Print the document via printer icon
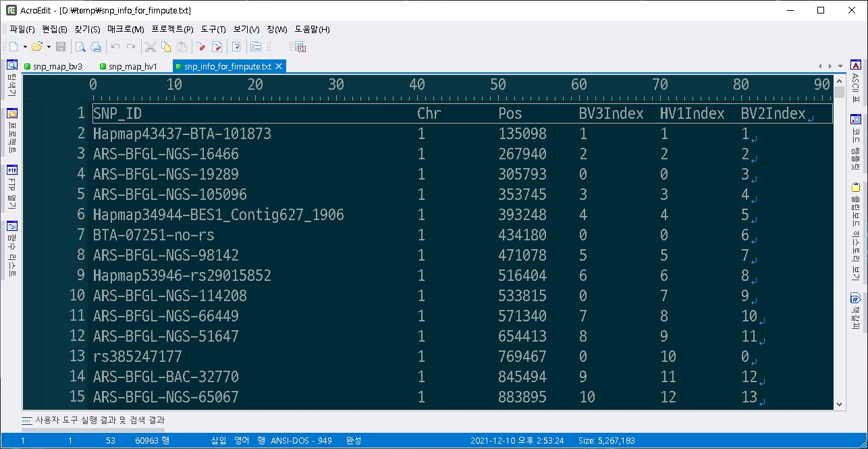Screen dimensions: 868x449 [96, 47]
